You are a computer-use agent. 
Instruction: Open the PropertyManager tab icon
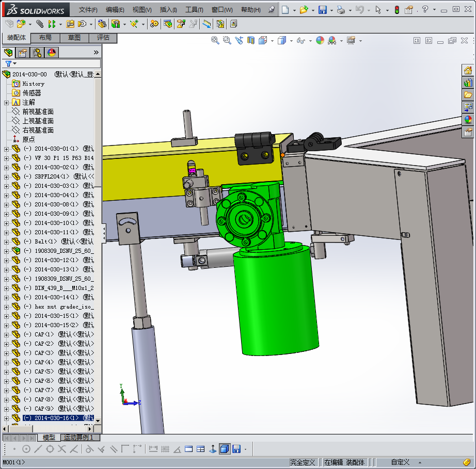[22, 52]
